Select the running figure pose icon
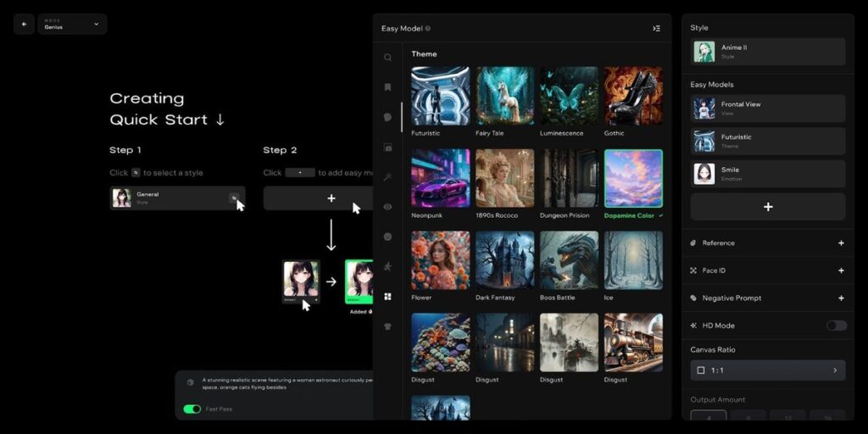Screen dimensions: 868x434 [387, 266]
